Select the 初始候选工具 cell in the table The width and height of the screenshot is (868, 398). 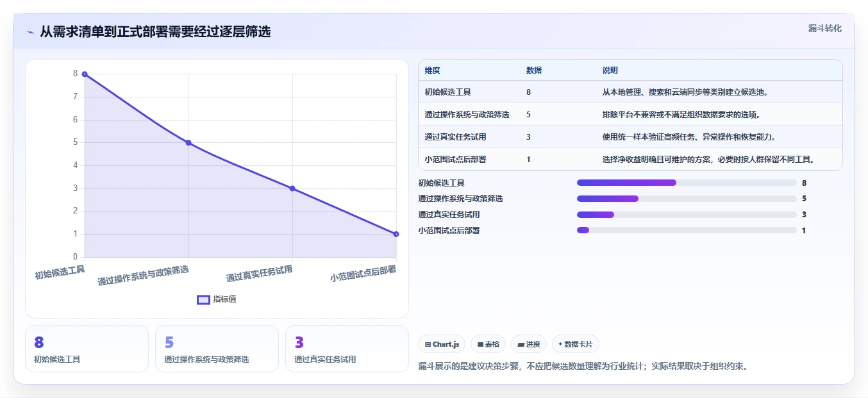coord(447,92)
